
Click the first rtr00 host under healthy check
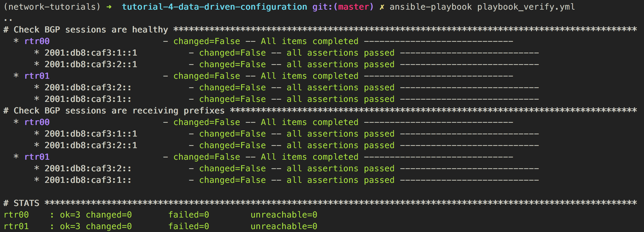(x=37, y=41)
